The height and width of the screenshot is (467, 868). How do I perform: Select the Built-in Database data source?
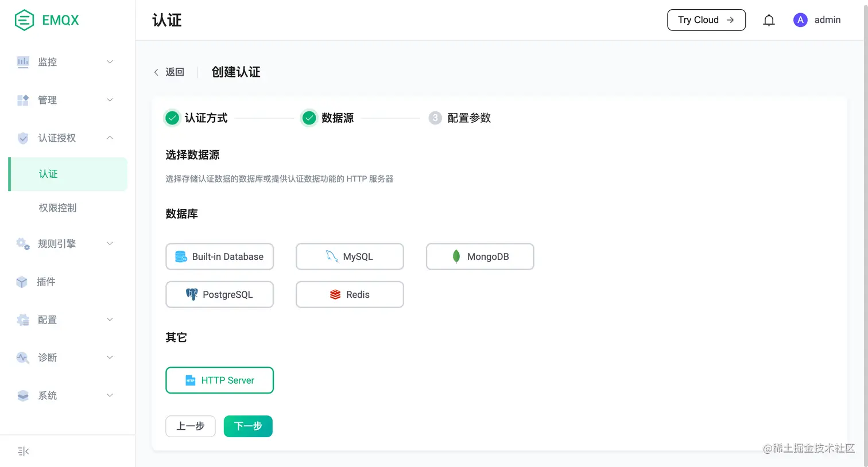[219, 256]
